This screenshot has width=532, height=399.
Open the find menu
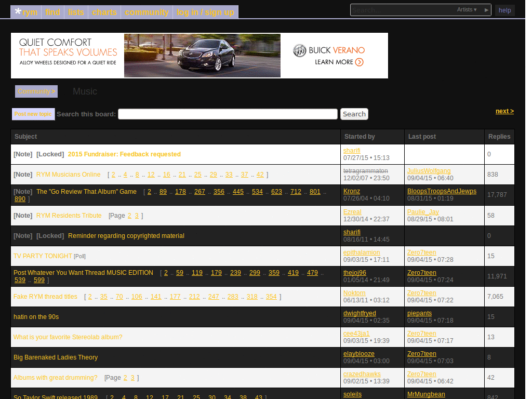point(52,12)
